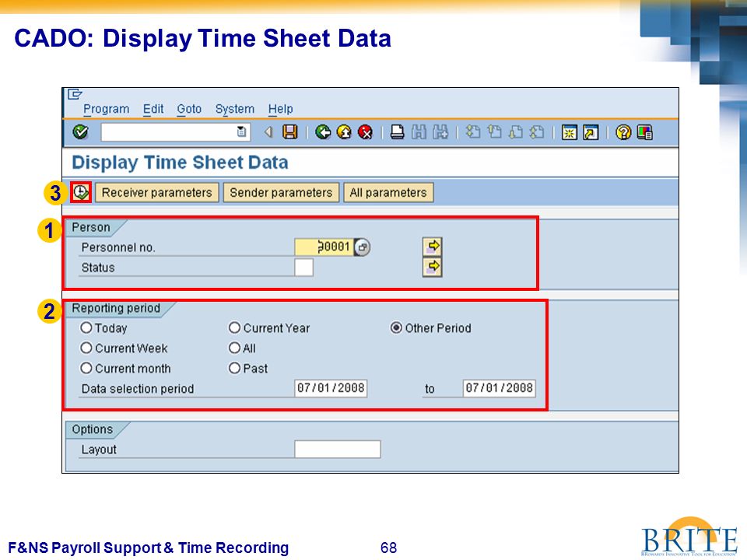
Task: Click the Print icon
Action: click(x=398, y=132)
